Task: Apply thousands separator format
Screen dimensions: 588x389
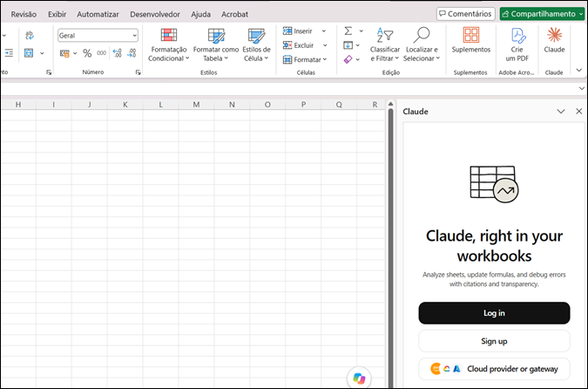Action: tap(101, 53)
